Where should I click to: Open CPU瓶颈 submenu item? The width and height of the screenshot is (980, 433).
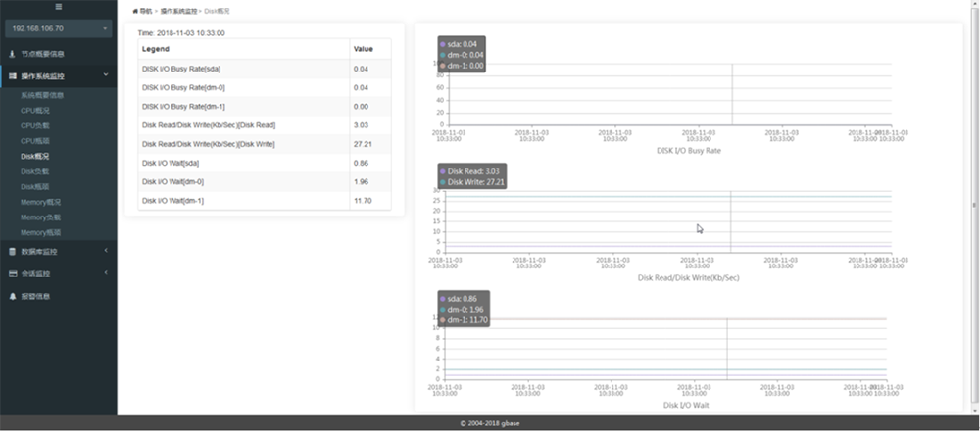(x=35, y=142)
